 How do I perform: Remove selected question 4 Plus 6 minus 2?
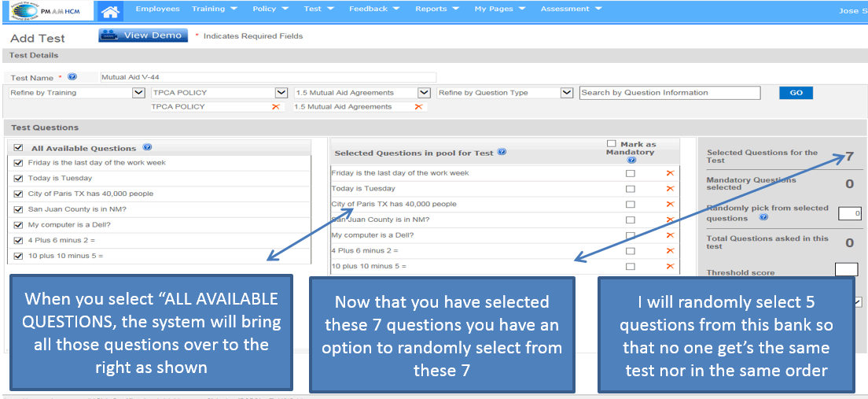click(x=670, y=251)
